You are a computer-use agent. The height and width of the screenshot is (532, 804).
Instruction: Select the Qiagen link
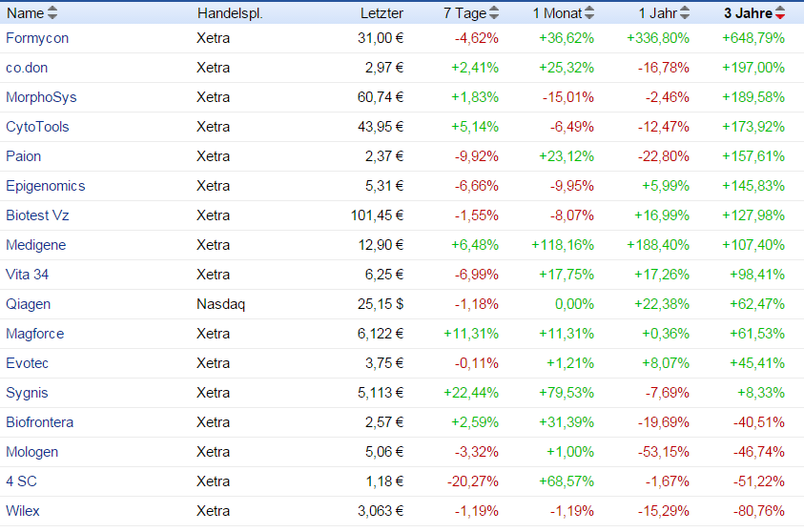click(29, 304)
